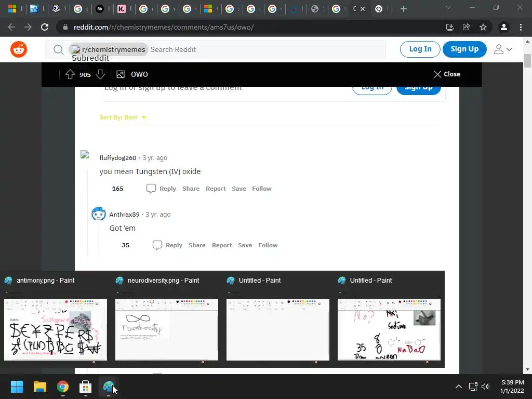
Task: Bookmark this page with star icon
Action: pyautogui.click(x=483, y=27)
